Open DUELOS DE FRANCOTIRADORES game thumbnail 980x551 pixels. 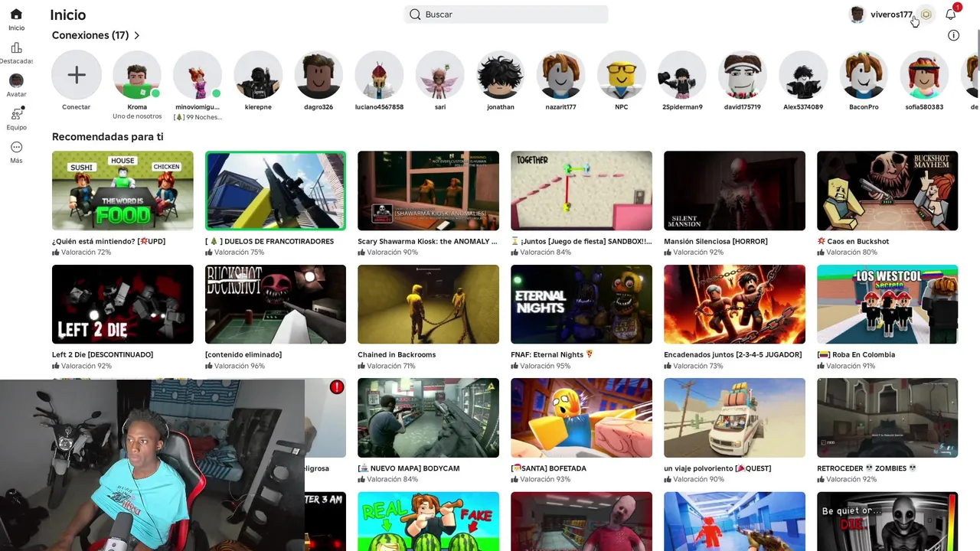[276, 191]
